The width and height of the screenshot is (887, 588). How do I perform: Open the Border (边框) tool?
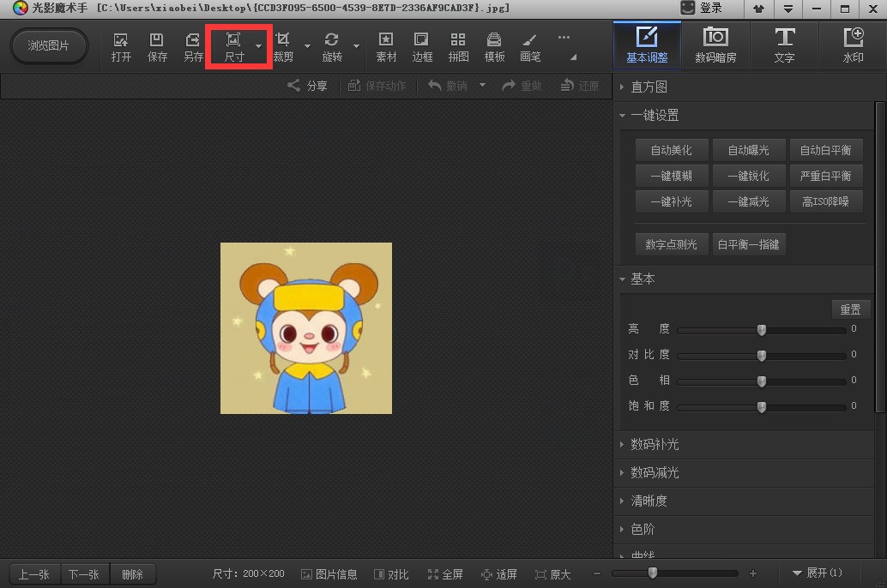coord(422,46)
